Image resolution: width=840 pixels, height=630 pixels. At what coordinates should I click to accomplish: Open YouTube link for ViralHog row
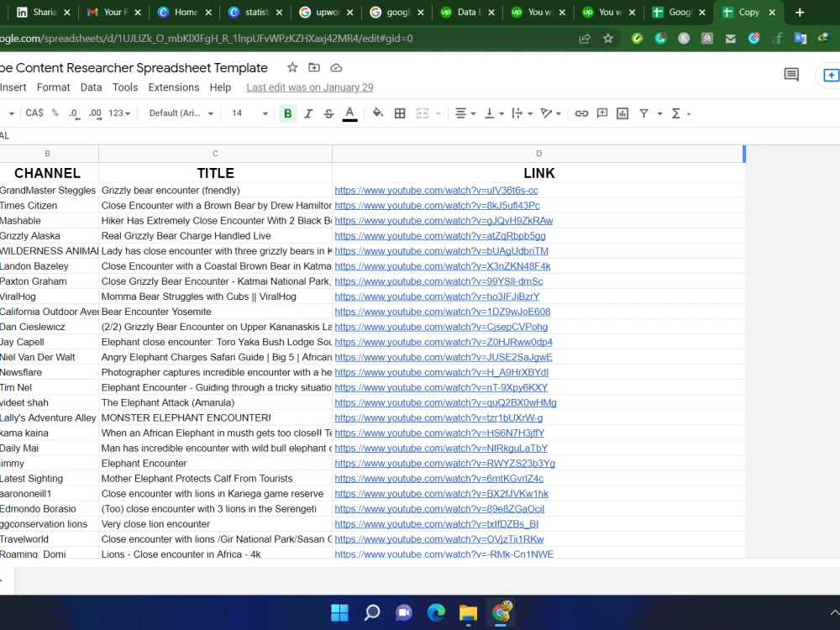point(437,297)
